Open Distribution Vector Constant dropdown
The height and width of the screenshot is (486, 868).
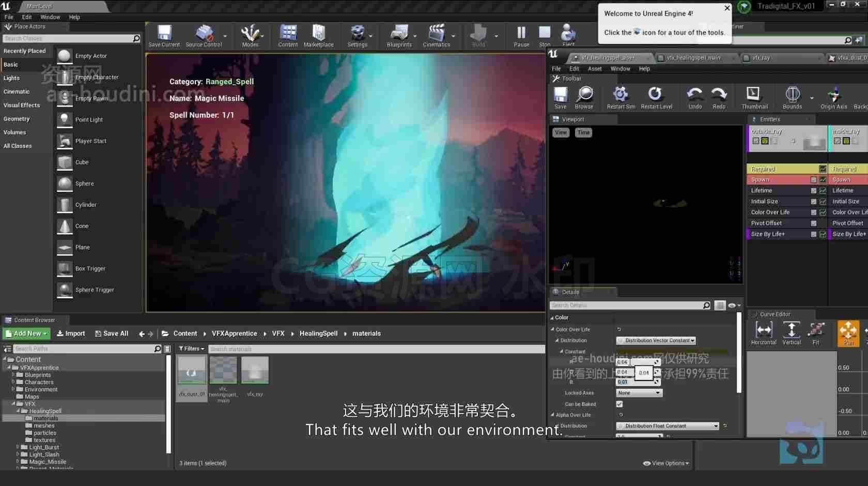(656, 341)
